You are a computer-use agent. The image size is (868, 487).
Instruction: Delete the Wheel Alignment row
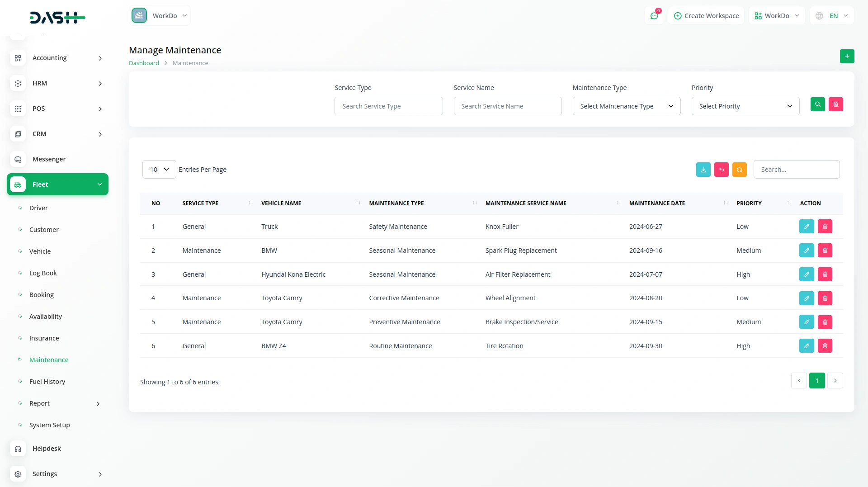[x=825, y=298]
